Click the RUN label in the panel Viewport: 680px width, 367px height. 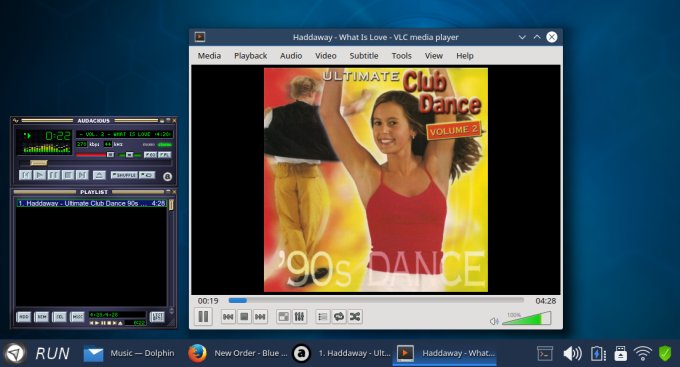[52, 353]
